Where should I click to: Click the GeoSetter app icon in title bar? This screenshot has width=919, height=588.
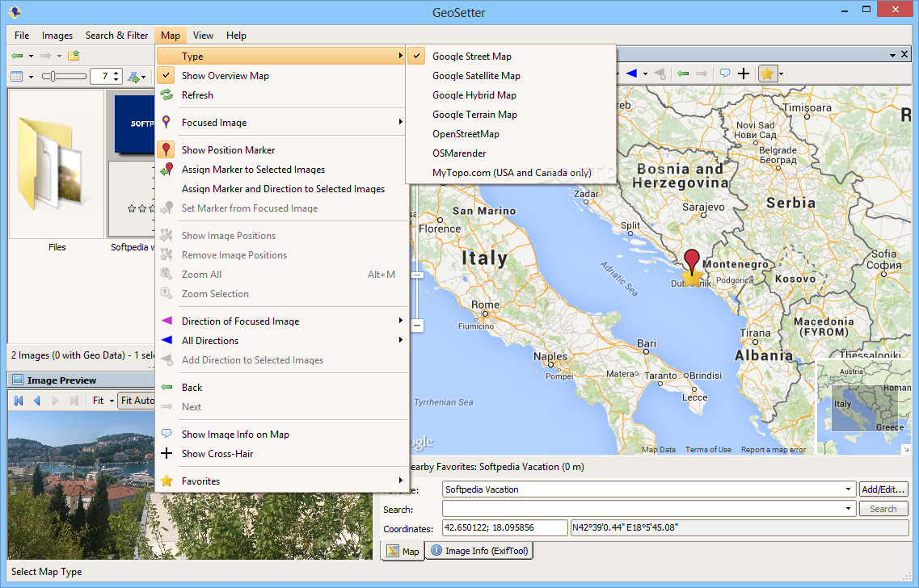pyautogui.click(x=15, y=11)
